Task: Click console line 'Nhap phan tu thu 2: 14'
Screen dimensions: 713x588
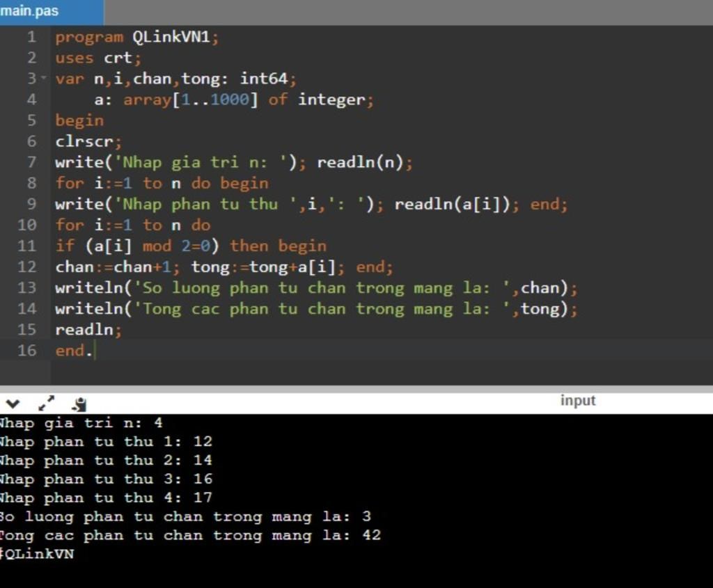Action: 106,461
